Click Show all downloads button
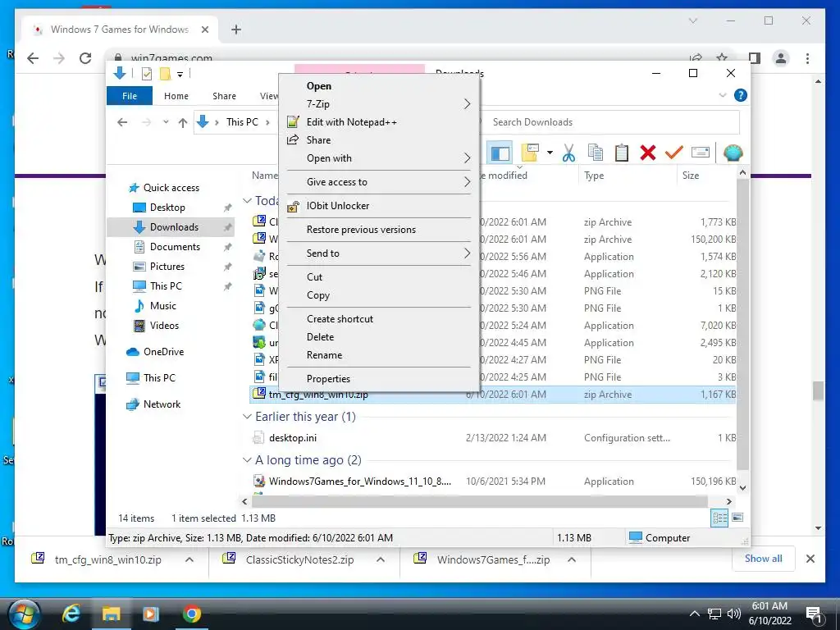The height and width of the screenshot is (630, 840). [763, 558]
